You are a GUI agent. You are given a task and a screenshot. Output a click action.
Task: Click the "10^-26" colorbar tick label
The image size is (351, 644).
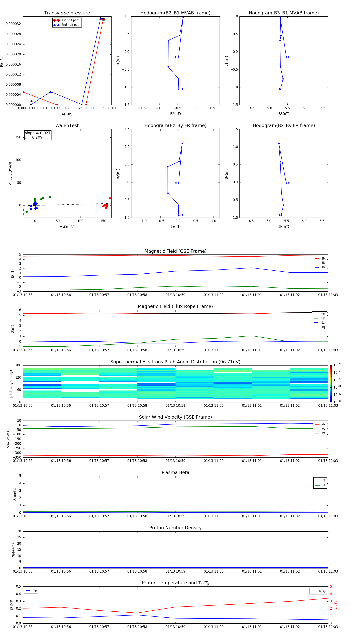[x=337, y=365]
